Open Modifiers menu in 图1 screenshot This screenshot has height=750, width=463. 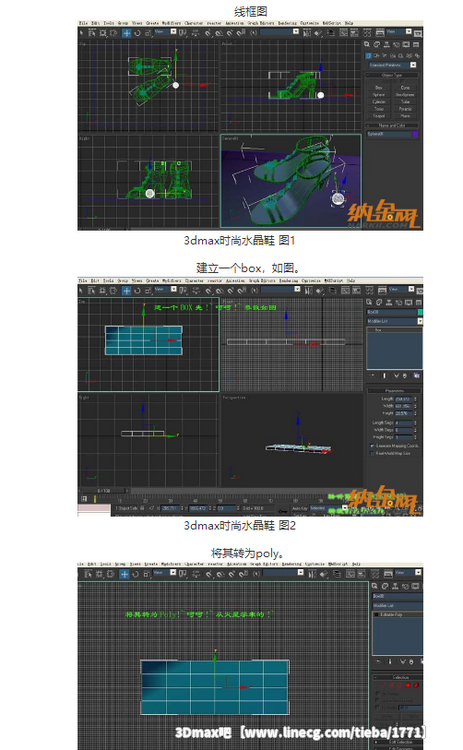click(x=171, y=23)
